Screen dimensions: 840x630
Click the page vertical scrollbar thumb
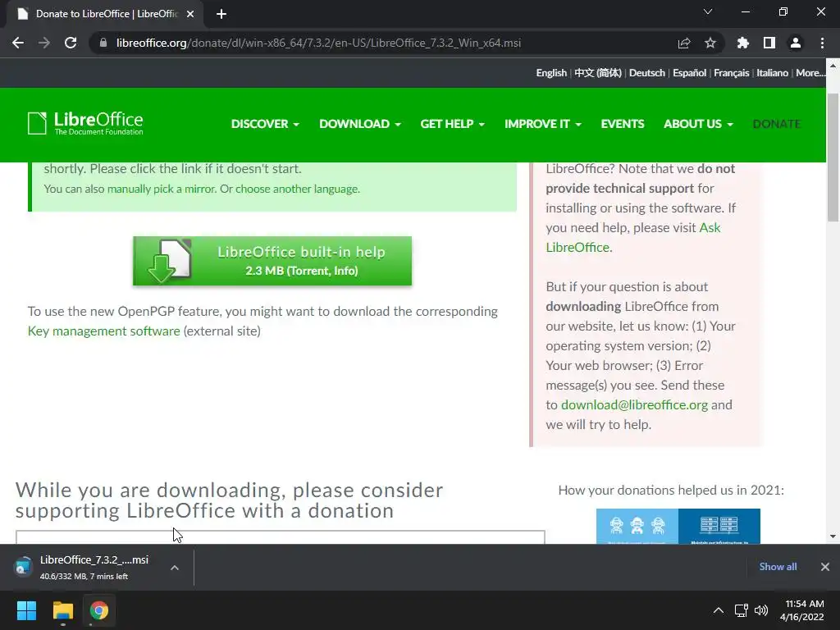(x=833, y=158)
